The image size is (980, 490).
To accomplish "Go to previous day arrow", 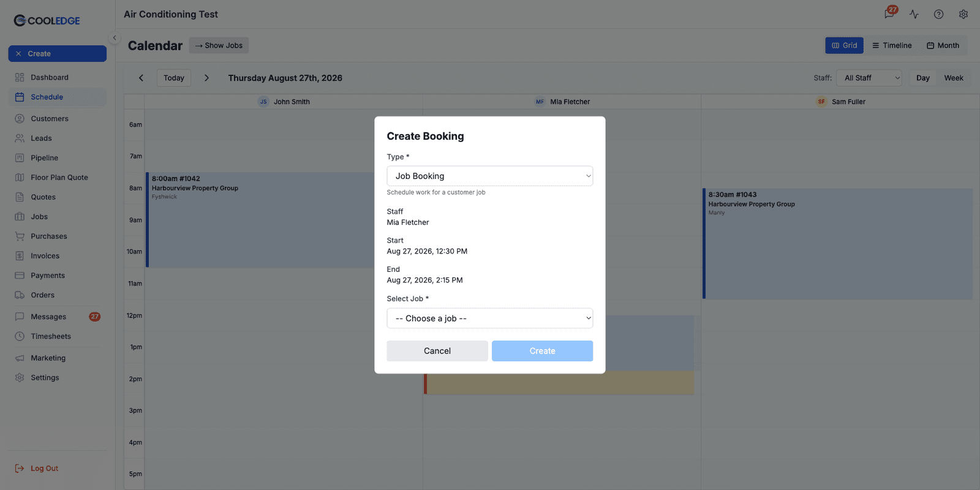I will (x=141, y=78).
